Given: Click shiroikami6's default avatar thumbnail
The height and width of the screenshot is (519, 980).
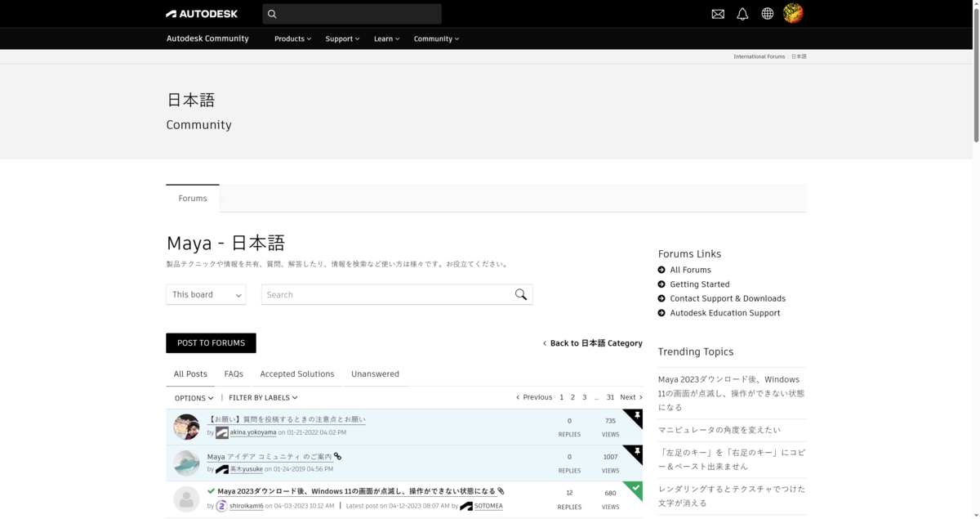Looking at the screenshot, I should click(x=186, y=499).
